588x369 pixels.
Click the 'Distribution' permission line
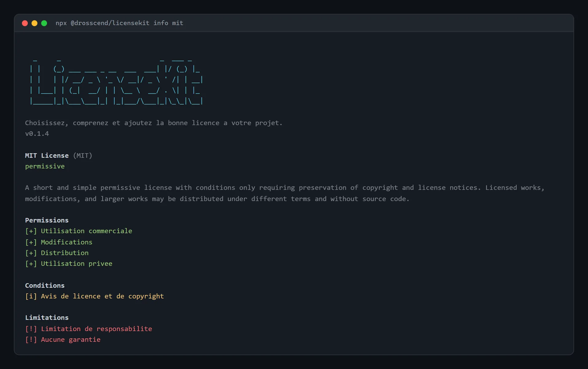57,253
